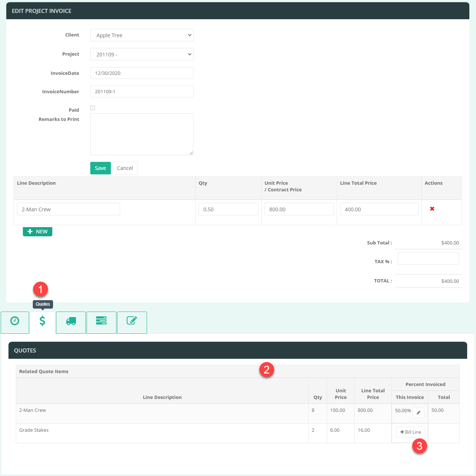The width and height of the screenshot is (476, 476).
Task: Edit 50.00% invoiced pencil for 2-Man Crew
Action: (x=418, y=413)
